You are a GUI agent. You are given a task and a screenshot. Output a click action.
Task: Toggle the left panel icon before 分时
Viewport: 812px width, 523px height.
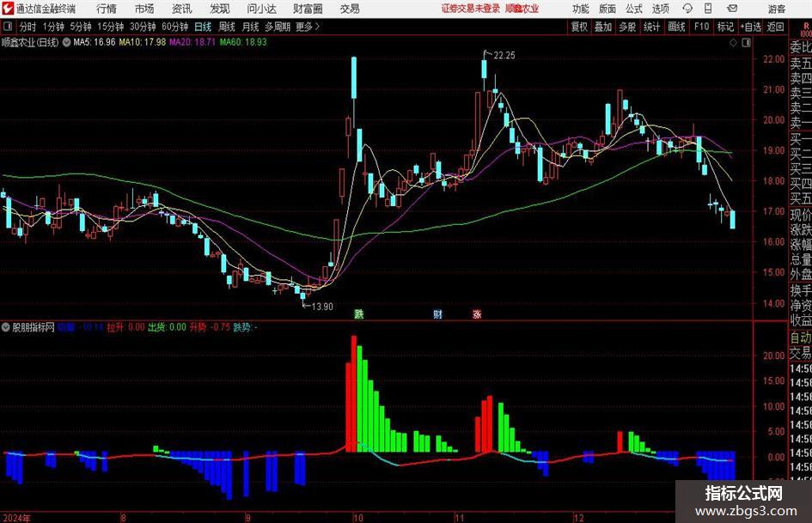[8, 27]
